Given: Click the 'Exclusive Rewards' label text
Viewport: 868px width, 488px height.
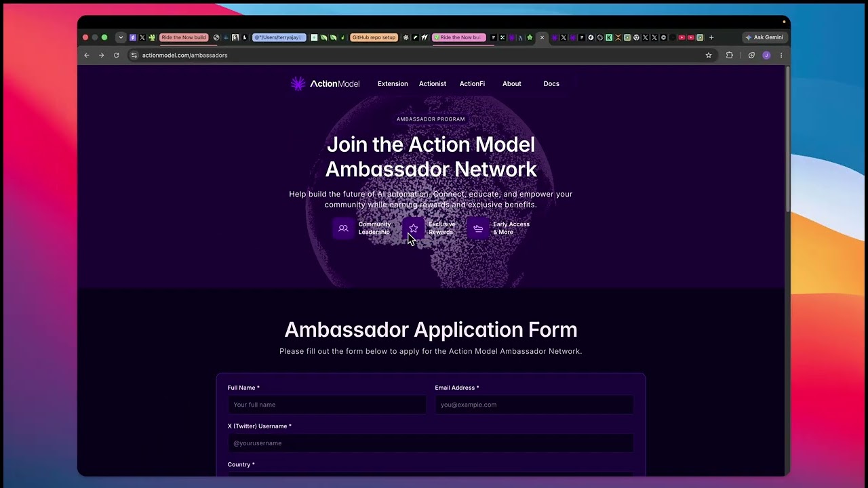Looking at the screenshot, I should [441, 228].
